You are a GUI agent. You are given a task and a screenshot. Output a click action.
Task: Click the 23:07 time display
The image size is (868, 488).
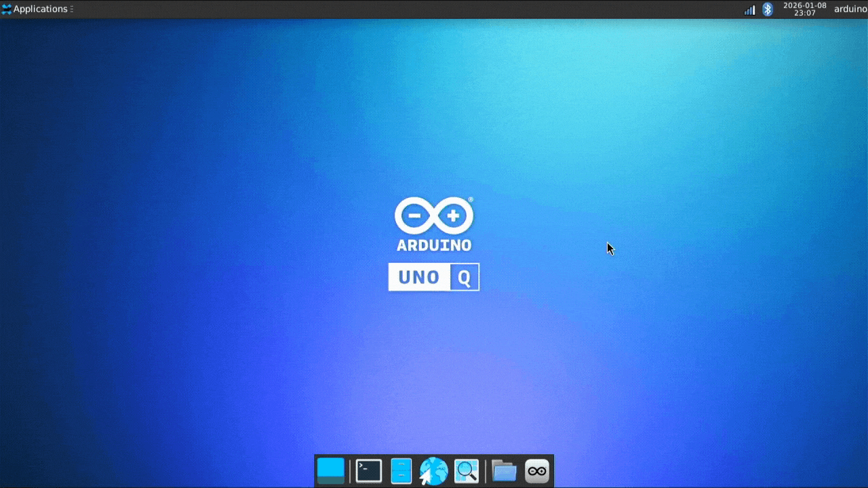804,14
